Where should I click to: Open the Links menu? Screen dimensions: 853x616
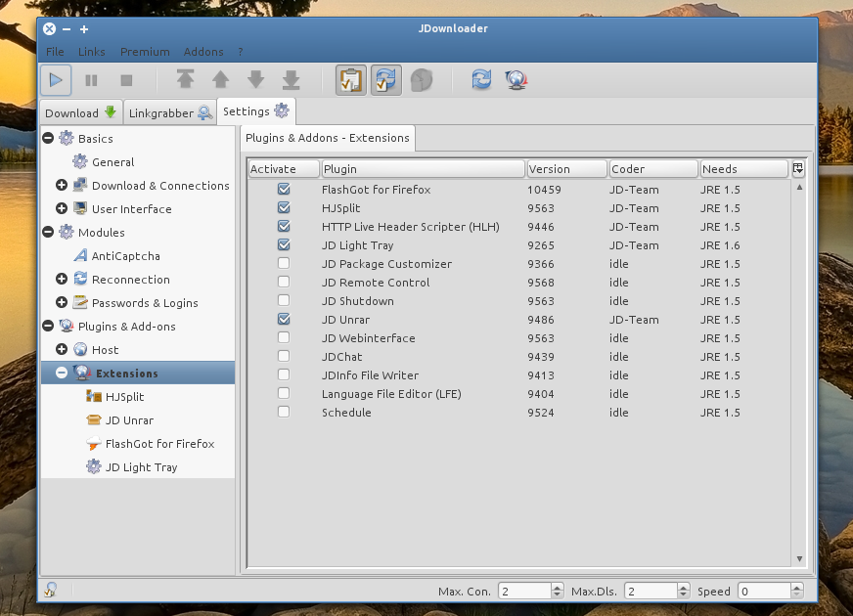[x=91, y=52]
